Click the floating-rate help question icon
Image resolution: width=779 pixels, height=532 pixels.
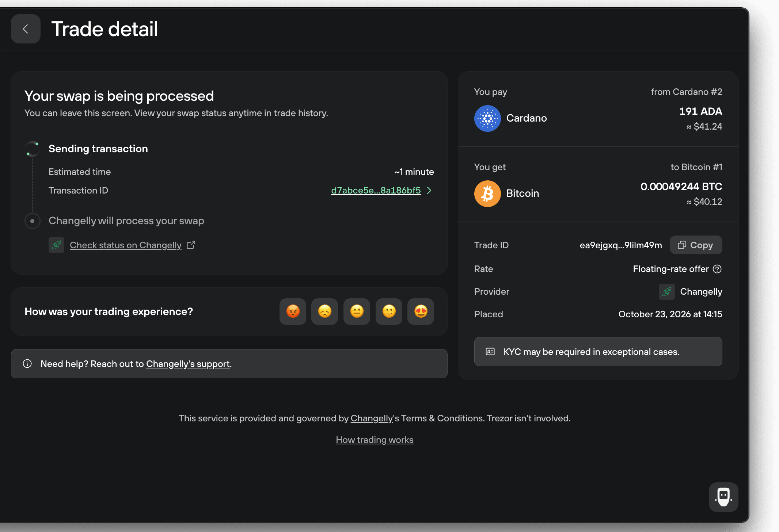coord(717,269)
